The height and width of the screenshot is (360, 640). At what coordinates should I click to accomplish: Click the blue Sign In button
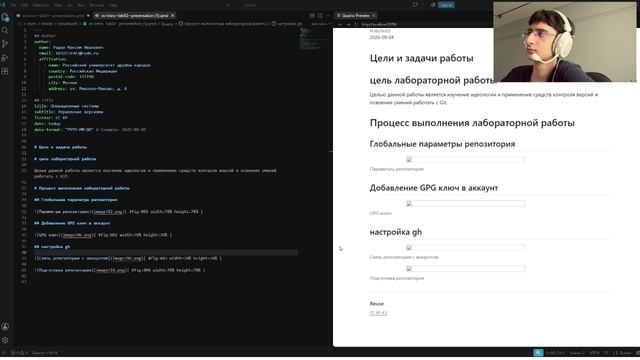click(x=446, y=5)
